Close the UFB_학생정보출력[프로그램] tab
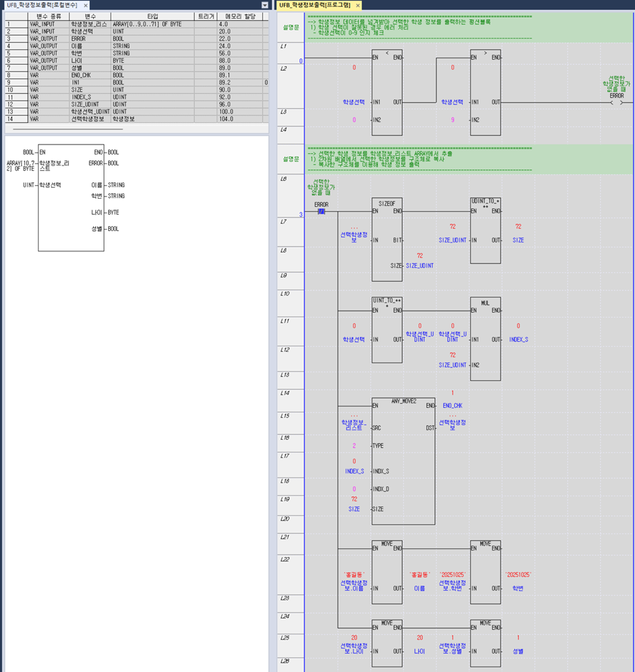The height and width of the screenshot is (672, 635). click(357, 5)
